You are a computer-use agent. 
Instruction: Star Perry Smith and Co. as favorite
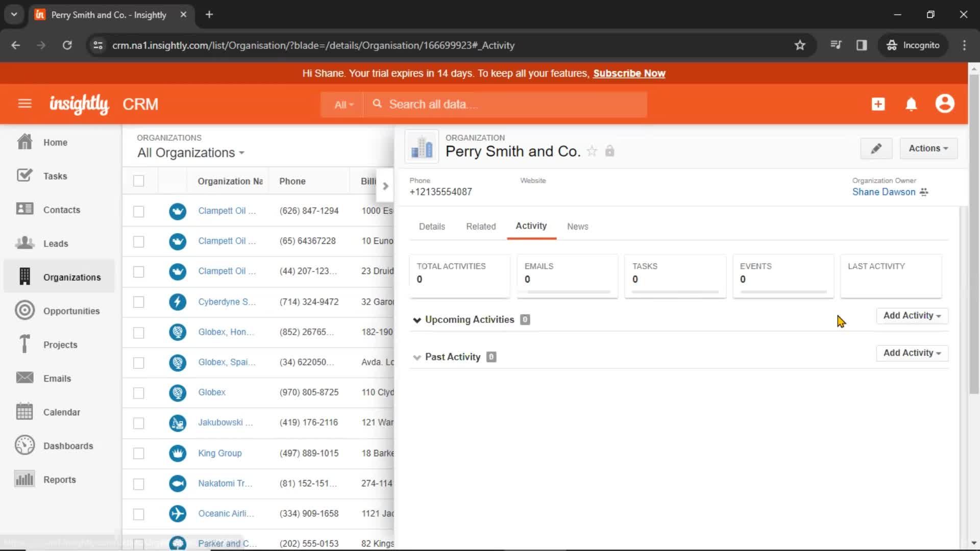coord(592,151)
